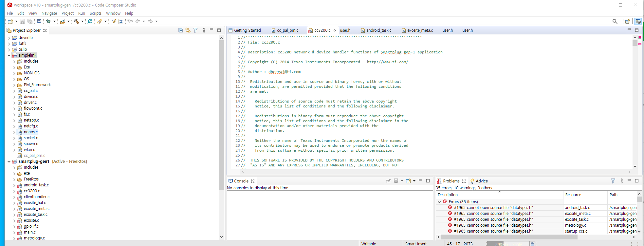This screenshot has height=246, width=644.
Task: Click the Forward navigation arrow
Action: [x=150, y=21]
